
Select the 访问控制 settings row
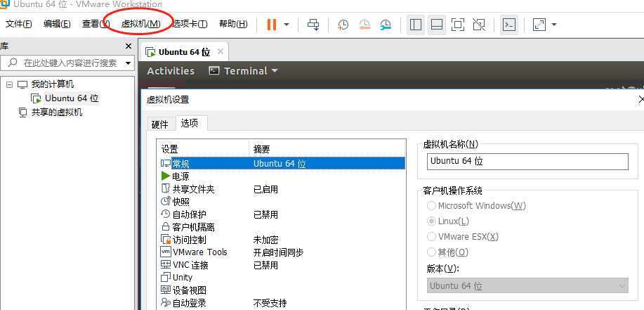[x=282, y=240]
